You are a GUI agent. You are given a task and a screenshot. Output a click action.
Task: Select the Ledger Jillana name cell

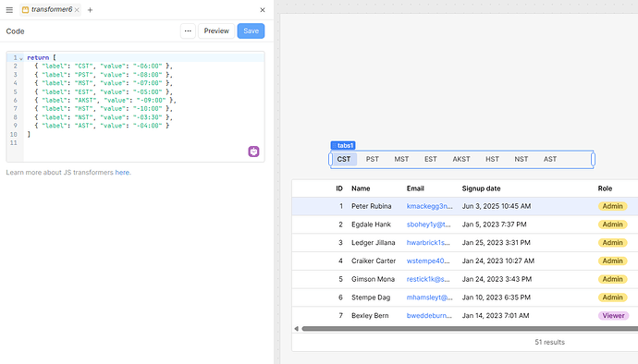(374, 243)
